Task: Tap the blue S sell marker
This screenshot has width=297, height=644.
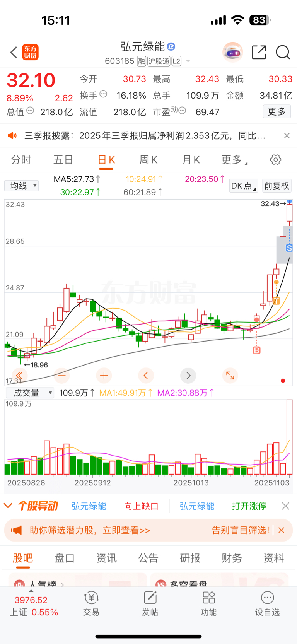Action: pyautogui.click(x=289, y=248)
